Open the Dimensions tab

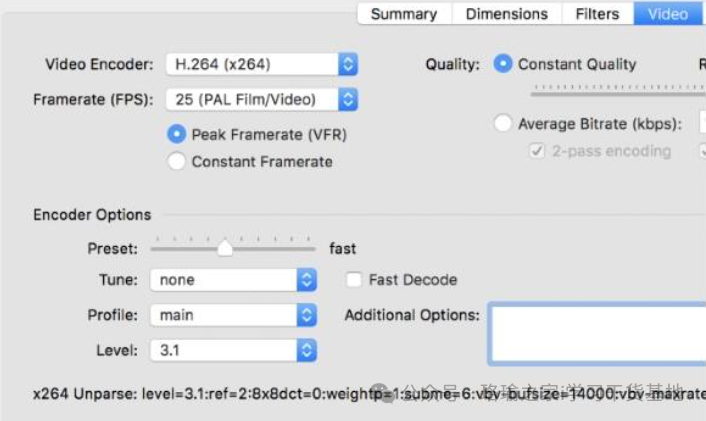[x=506, y=14]
